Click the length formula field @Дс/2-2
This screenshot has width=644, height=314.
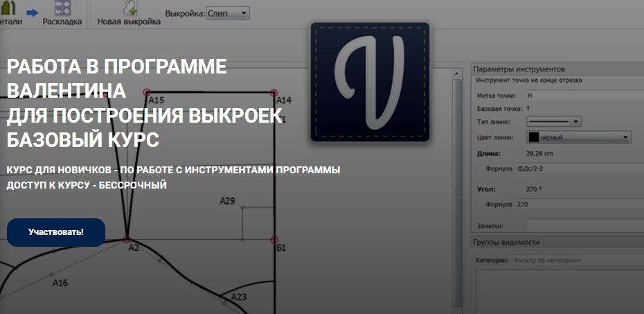(x=580, y=168)
